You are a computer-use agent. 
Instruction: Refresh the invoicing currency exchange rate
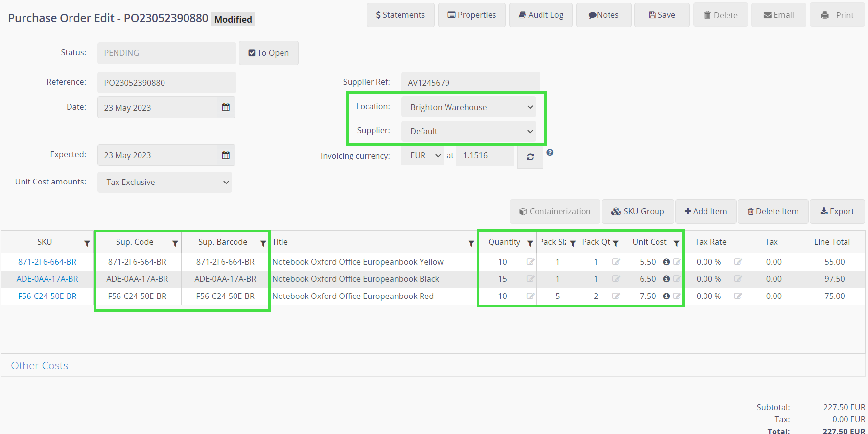click(x=530, y=157)
